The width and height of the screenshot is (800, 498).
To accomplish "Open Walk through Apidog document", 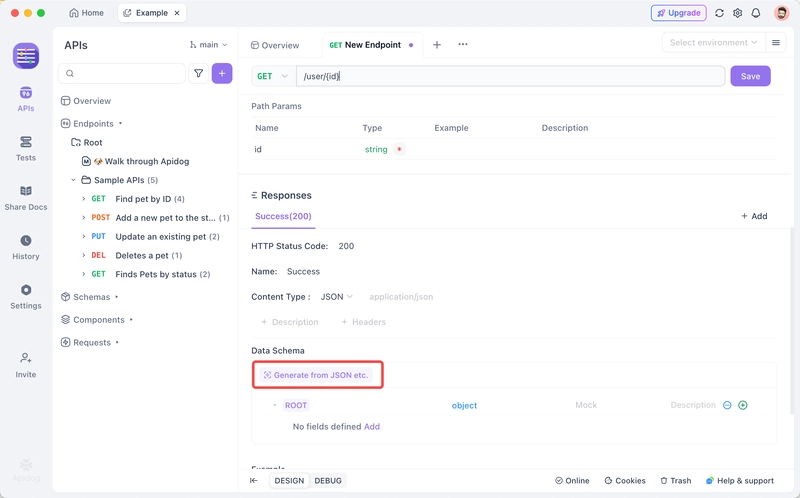I will pos(136,161).
